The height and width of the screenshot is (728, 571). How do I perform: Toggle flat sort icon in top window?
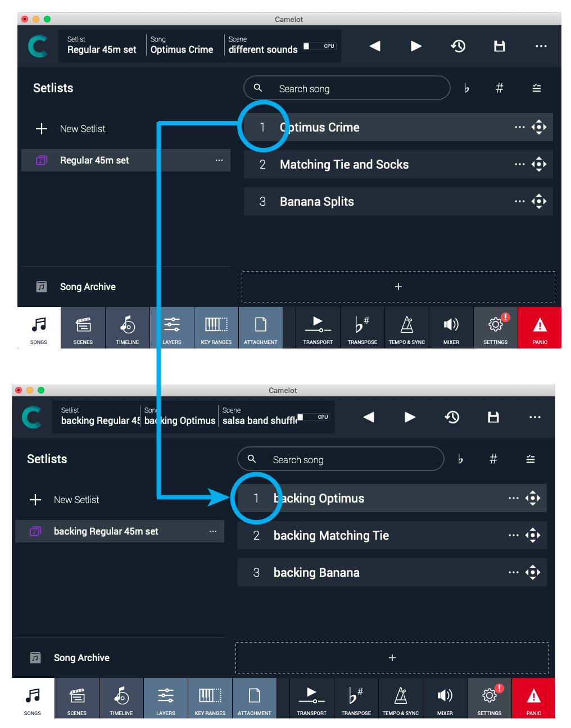[x=466, y=88]
